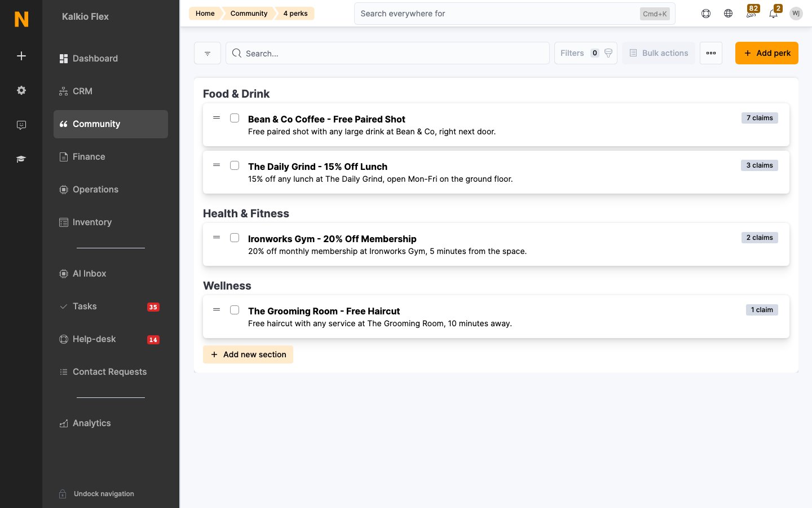812x508 pixels.
Task: Open AI Inbox in the sidebar
Action: [111, 274]
